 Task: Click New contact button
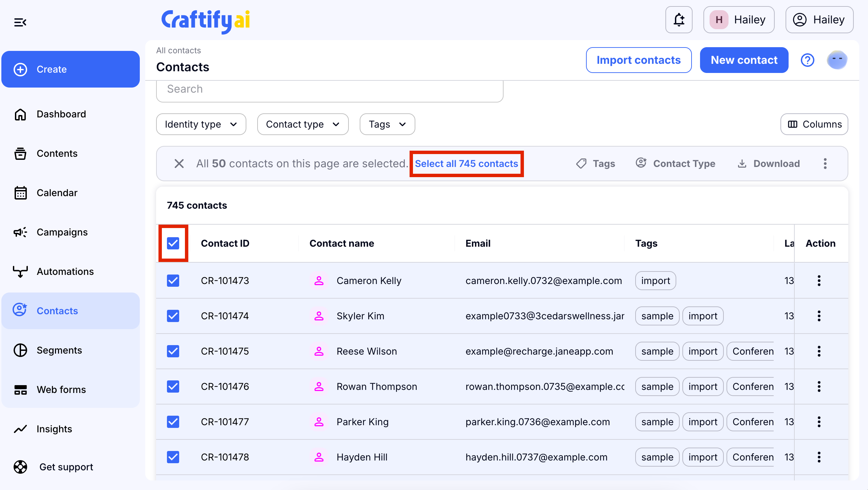pyautogui.click(x=744, y=60)
